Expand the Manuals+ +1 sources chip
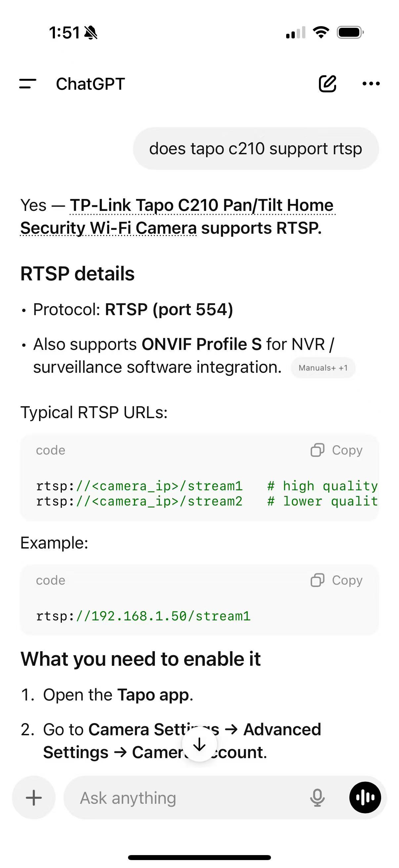Viewport: 399px width, 868px height. (323, 368)
